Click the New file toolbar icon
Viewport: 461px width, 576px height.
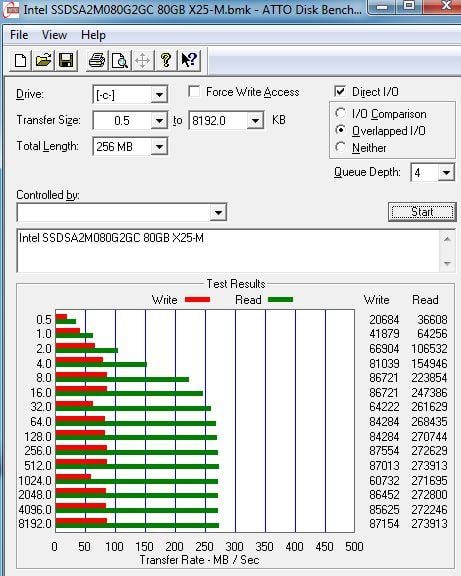pyautogui.click(x=20, y=60)
